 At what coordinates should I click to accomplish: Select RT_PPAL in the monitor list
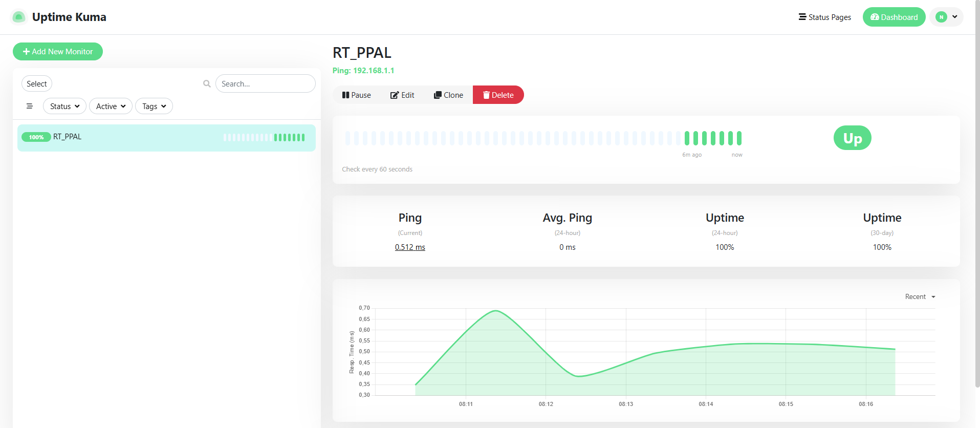tap(67, 137)
